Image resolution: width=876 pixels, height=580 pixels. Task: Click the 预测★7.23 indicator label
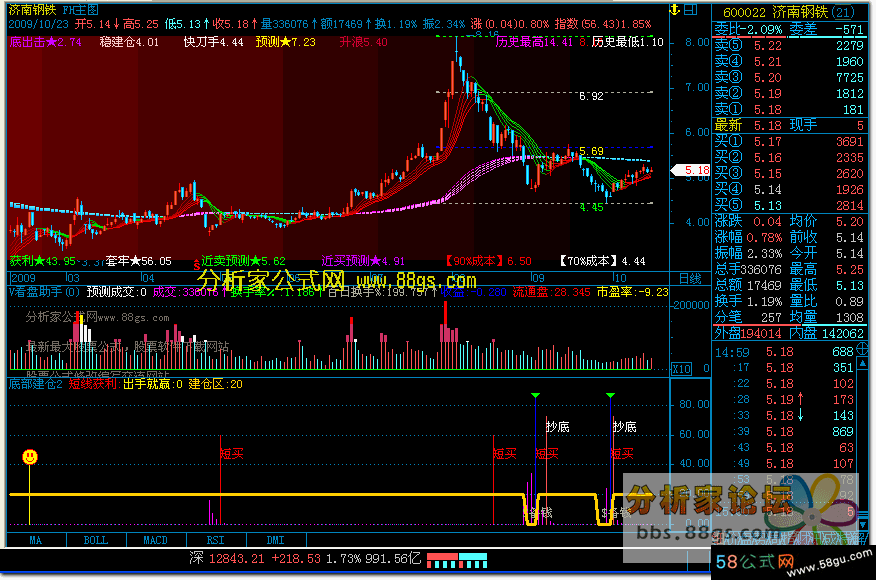(x=286, y=42)
